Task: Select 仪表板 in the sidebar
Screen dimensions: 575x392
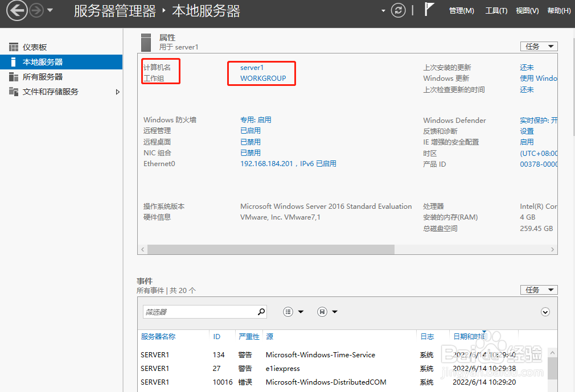Action: pyautogui.click(x=61, y=47)
